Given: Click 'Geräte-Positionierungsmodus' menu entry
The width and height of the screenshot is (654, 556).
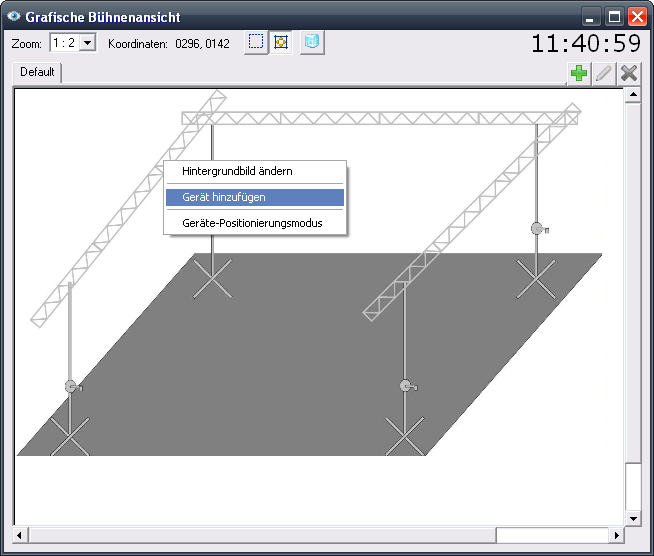Looking at the screenshot, I should coord(252,223).
